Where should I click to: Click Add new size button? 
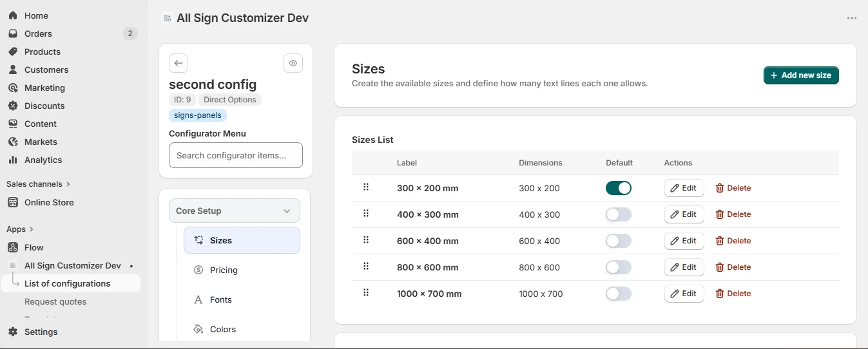(801, 75)
